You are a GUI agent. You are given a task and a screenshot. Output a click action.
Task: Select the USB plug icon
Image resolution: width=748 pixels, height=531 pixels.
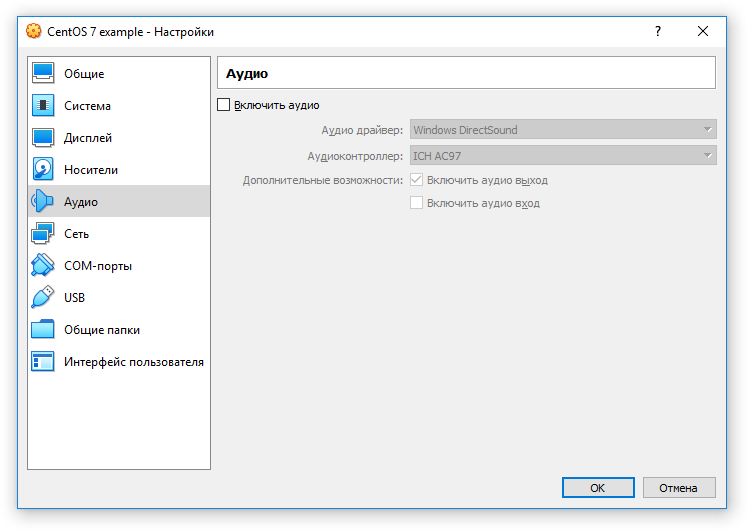(43, 297)
